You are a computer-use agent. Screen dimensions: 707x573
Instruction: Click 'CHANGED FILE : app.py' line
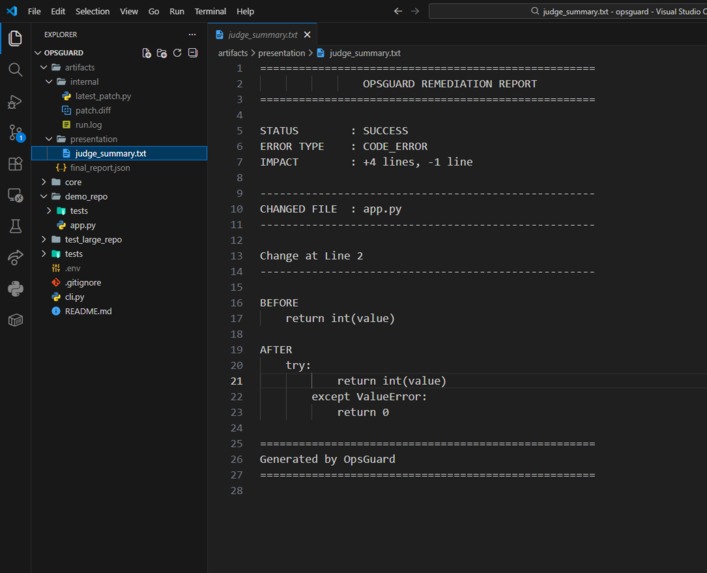pos(331,209)
